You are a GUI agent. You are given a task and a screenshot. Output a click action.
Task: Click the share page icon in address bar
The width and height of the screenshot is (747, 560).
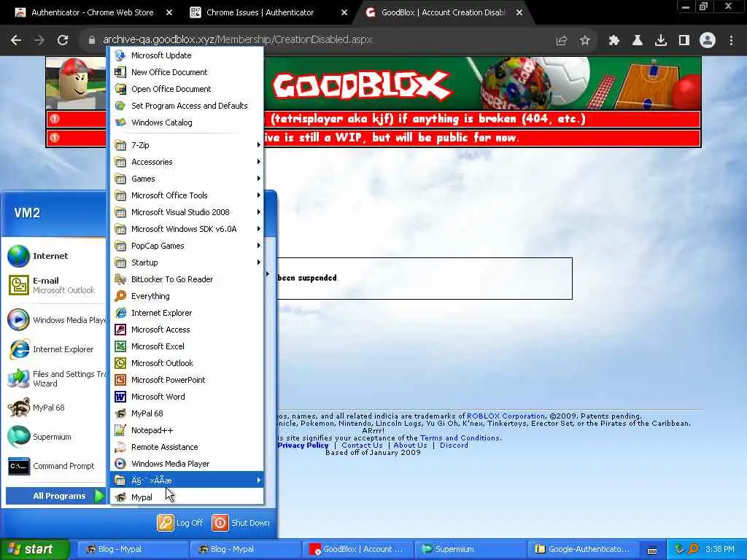562,40
